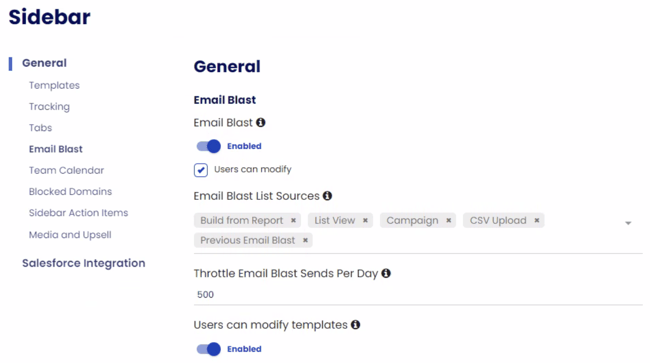
Task: Remove the List View source tag
Action: (x=365, y=220)
